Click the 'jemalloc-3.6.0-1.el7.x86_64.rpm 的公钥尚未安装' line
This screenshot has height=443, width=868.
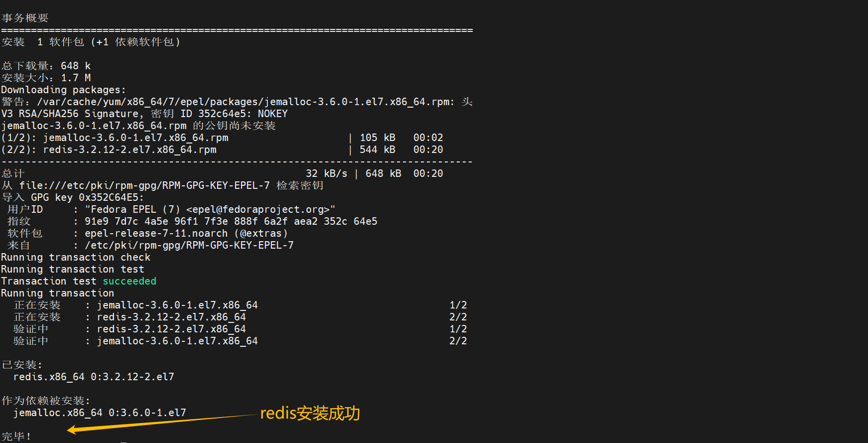click(138, 126)
